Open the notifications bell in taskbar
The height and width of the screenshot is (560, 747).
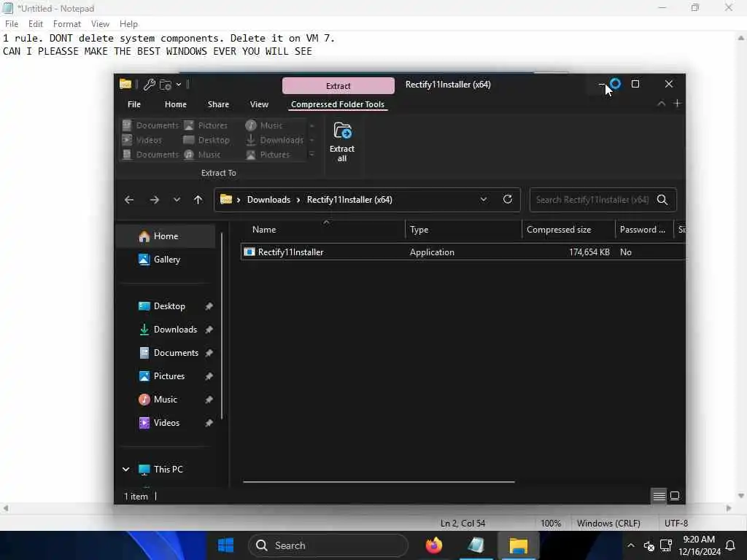[x=729, y=545]
